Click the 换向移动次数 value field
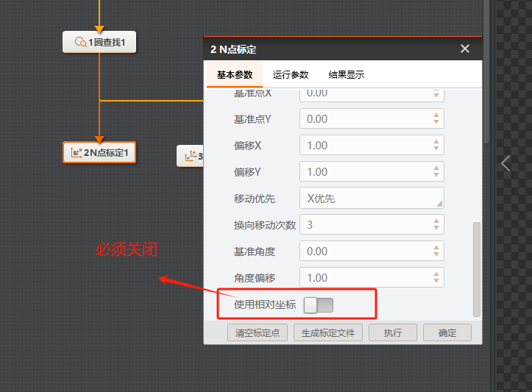 [x=372, y=224]
